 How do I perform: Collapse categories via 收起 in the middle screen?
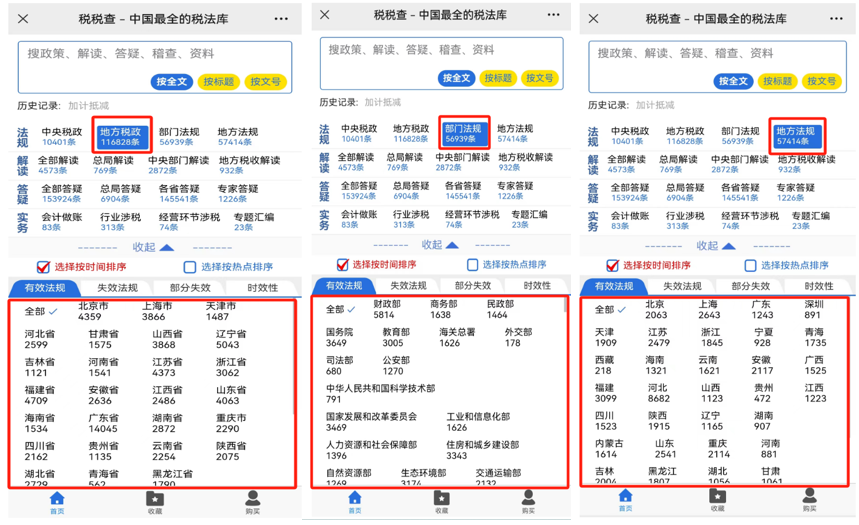pyautogui.click(x=440, y=244)
